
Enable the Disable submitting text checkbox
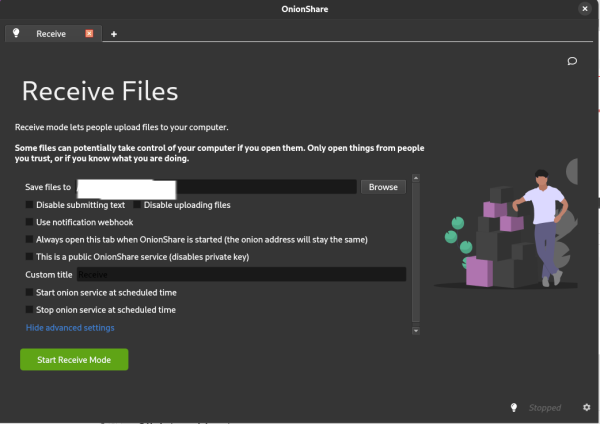(30, 205)
